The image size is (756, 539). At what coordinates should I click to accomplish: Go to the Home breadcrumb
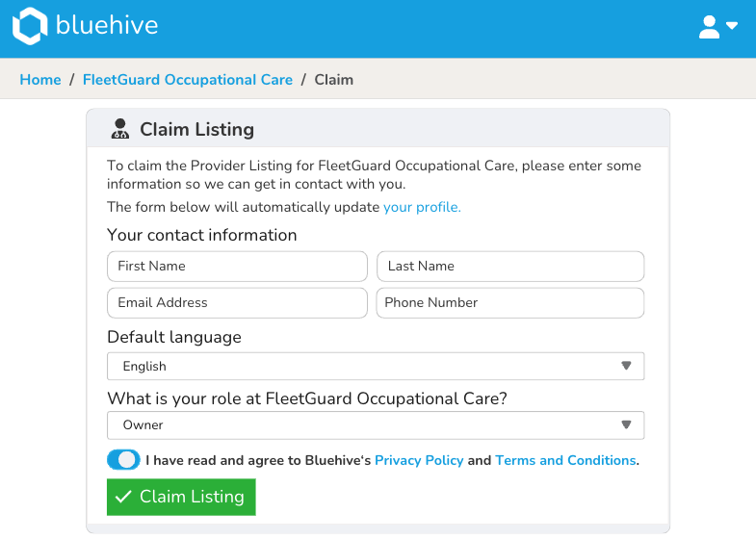point(40,80)
